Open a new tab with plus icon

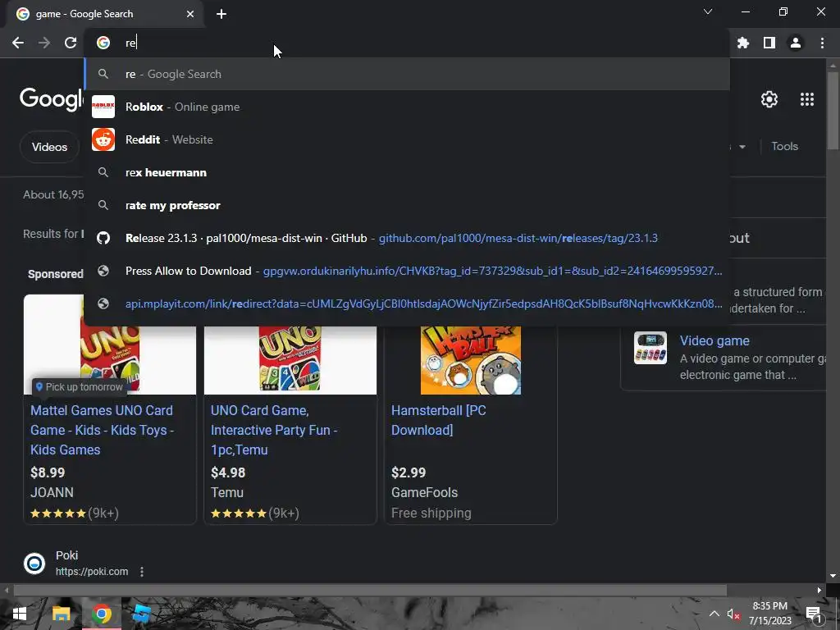point(221,14)
